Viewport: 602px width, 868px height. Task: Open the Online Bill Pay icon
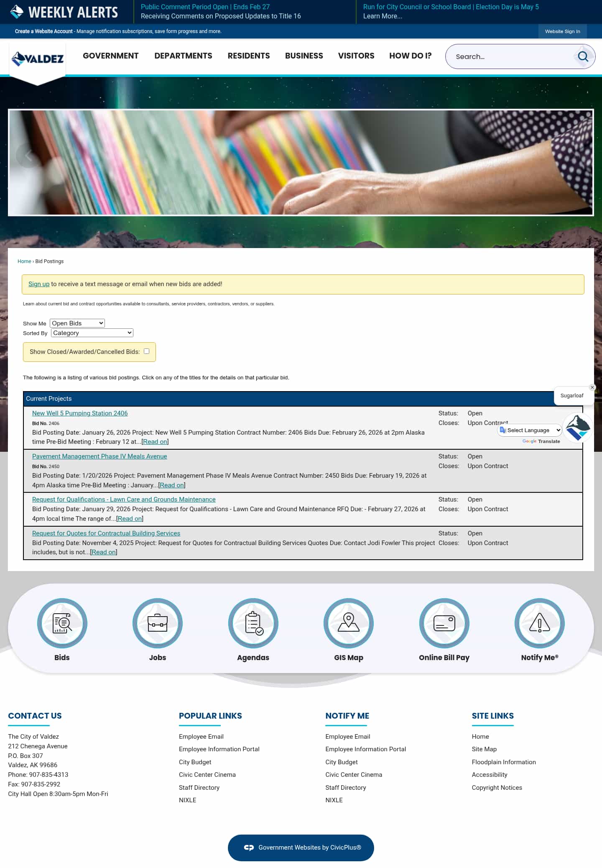(444, 623)
